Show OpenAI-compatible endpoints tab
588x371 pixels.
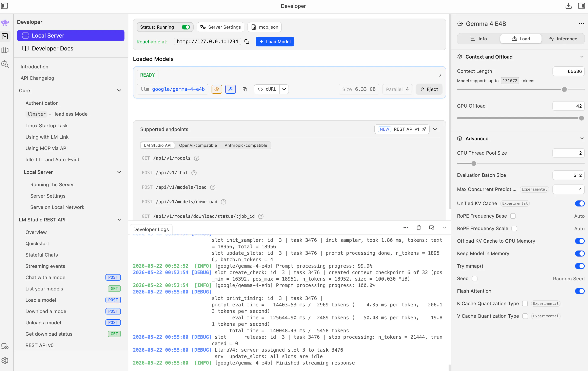coord(198,145)
